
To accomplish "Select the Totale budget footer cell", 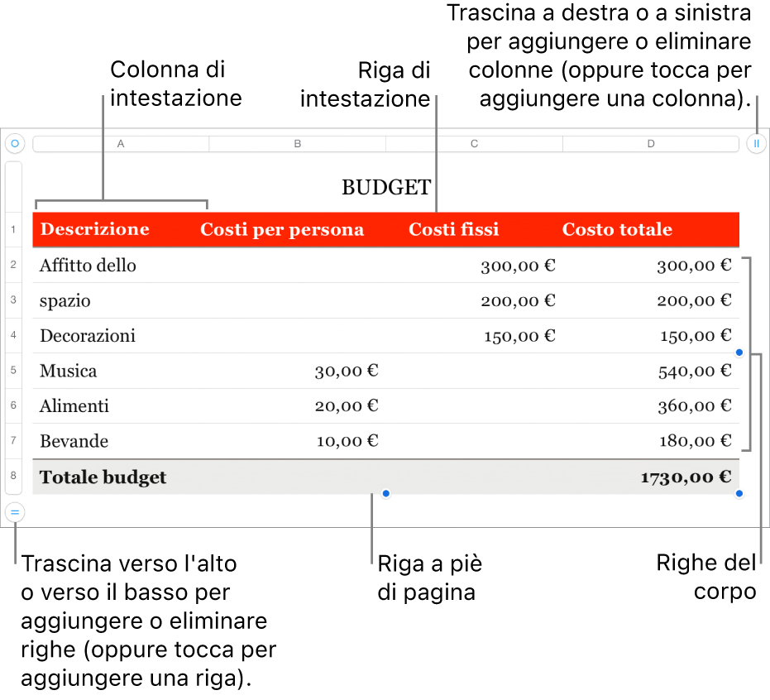I will [x=103, y=477].
